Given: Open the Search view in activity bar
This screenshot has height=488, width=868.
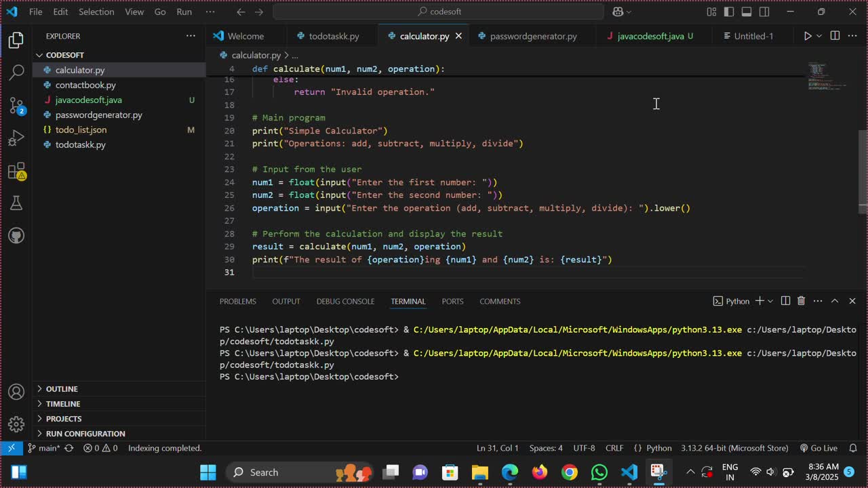Looking at the screenshot, I should click(x=16, y=73).
